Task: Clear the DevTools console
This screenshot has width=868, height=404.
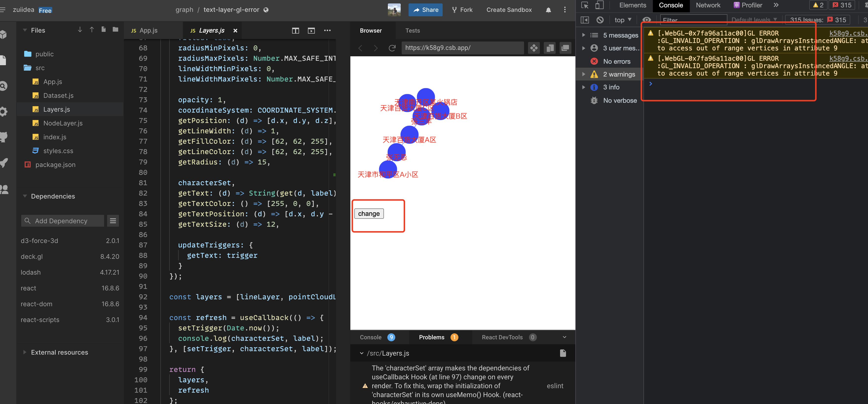Action: pos(600,20)
